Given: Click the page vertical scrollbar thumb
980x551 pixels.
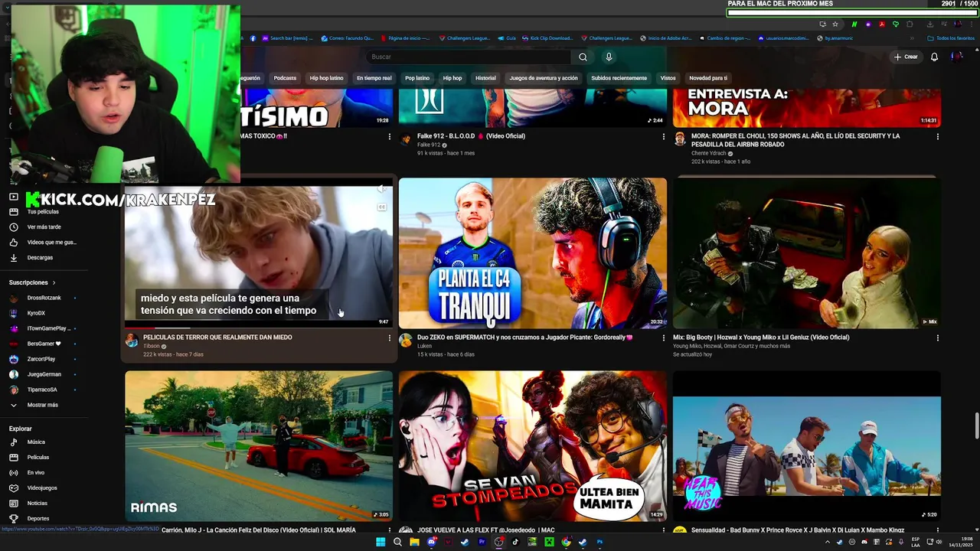Looking at the screenshot, I should [976, 426].
